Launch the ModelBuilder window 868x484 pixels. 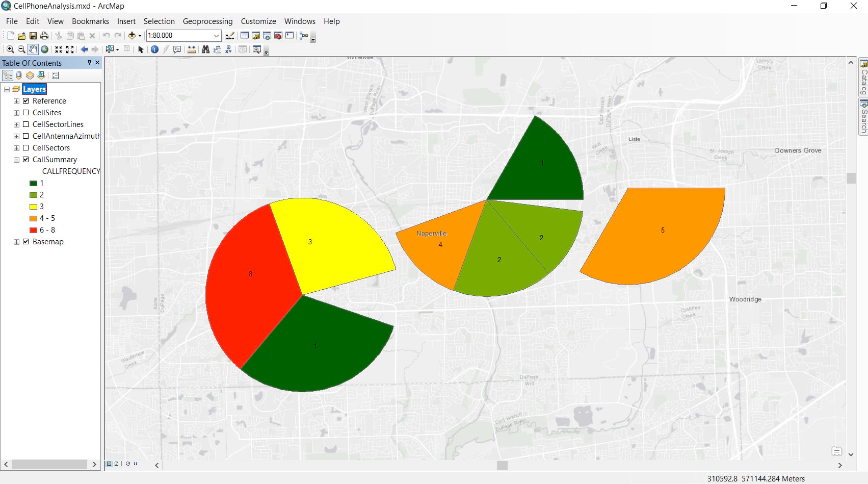point(304,36)
